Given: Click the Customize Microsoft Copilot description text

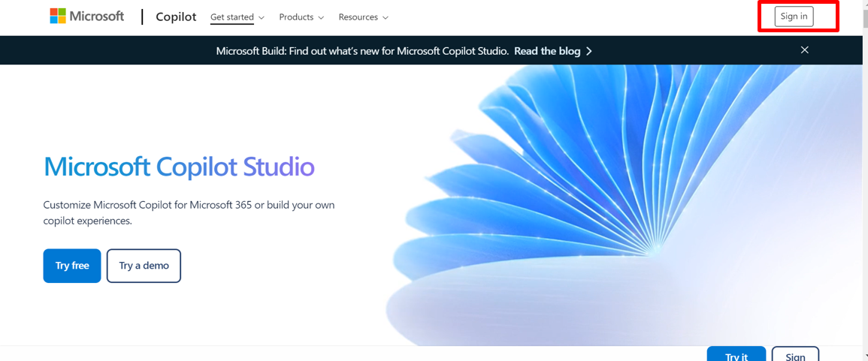Looking at the screenshot, I should [189, 213].
